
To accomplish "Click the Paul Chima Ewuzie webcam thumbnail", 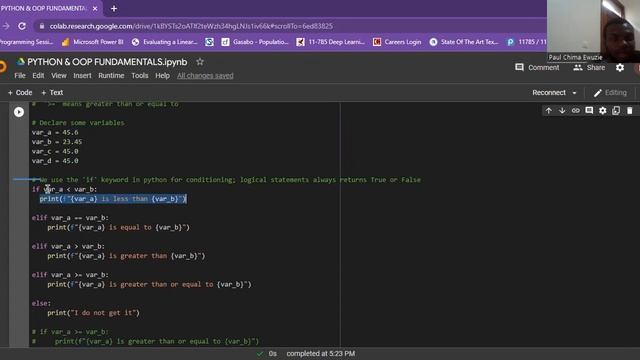I will [x=593, y=31].
